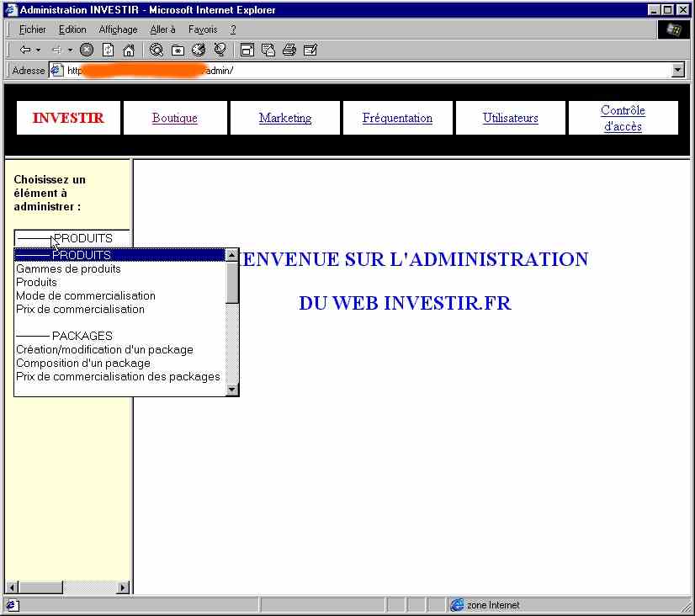
Task: Click the DU WEB INVESTIR.FR heading
Action: pos(405,304)
